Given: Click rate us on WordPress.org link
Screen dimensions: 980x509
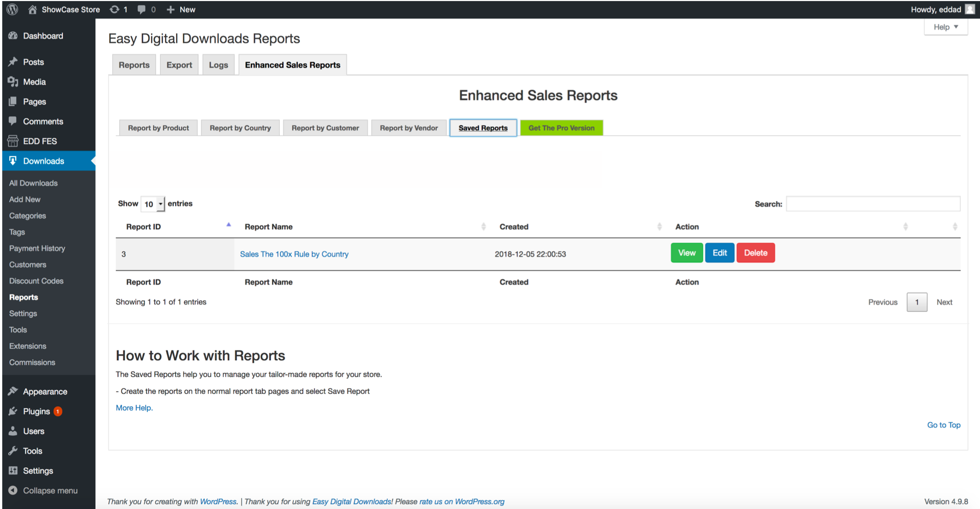Looking at the screenshot, I should pos(462,501).
